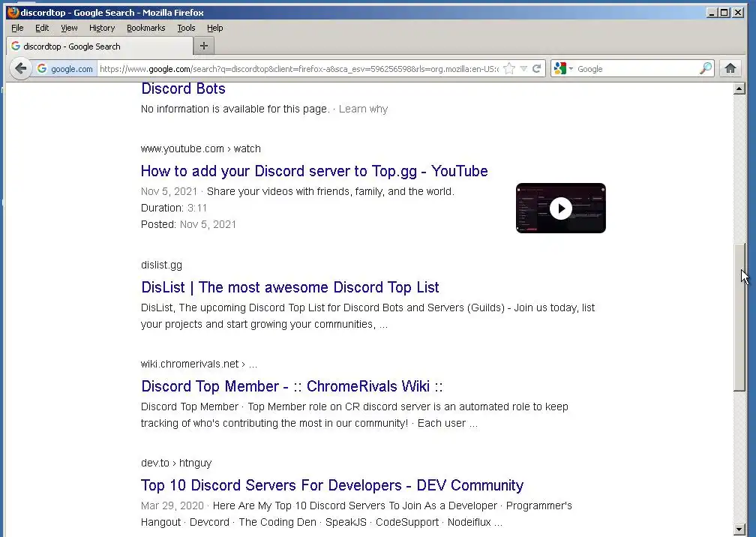This screenshot has height=537, width=756.
Task: Click the www.youtube.com › watch breadcrumb
Action: (x=200, y=148)
